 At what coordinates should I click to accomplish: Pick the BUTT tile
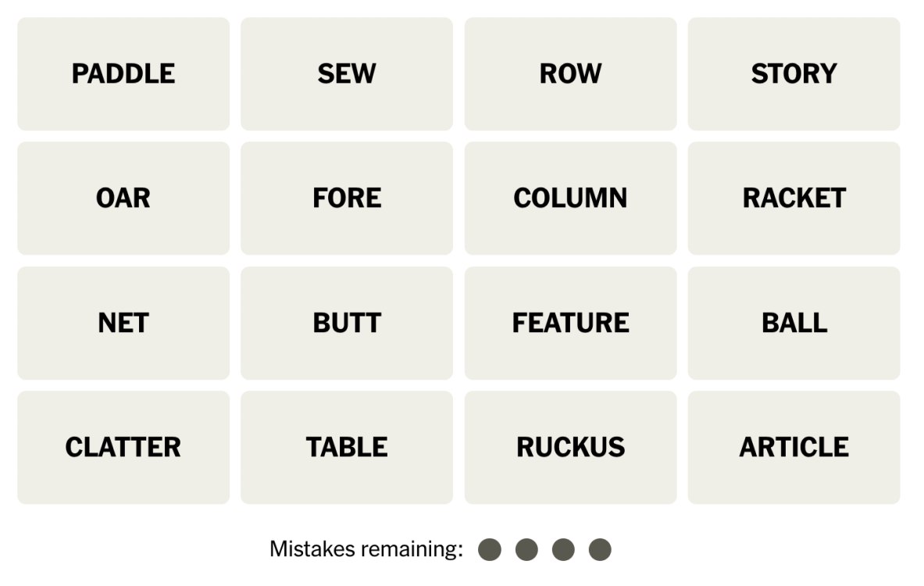click(347, 323)
